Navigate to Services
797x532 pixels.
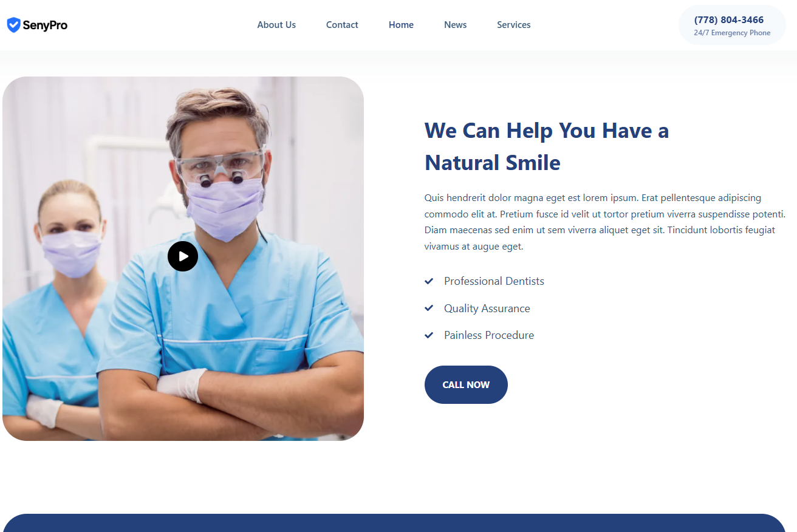coord(513,25)
